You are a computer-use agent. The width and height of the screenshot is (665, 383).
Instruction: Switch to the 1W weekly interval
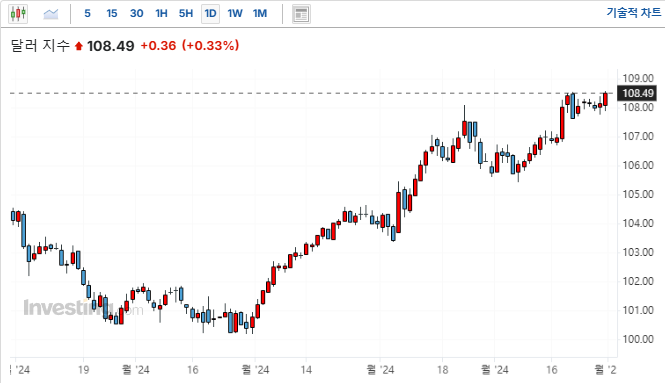[235, 14]
